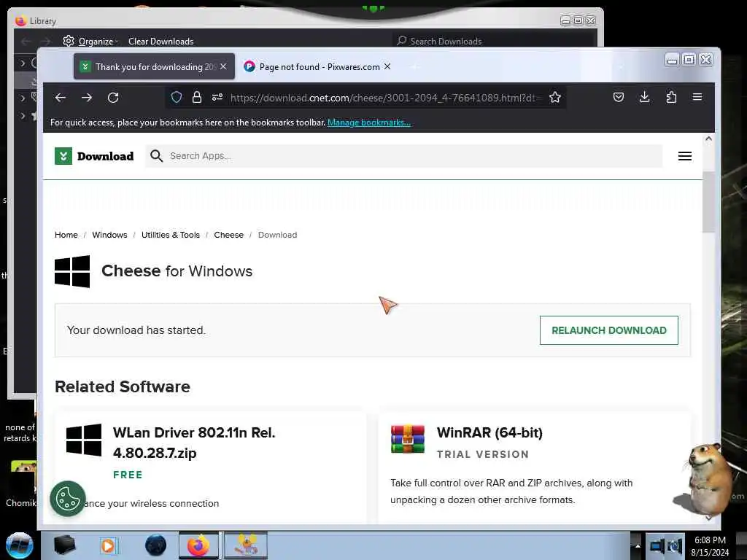Click the 'Related Software' heading
747x560 pixels.
pyautogui.click(x=123, y=386)
